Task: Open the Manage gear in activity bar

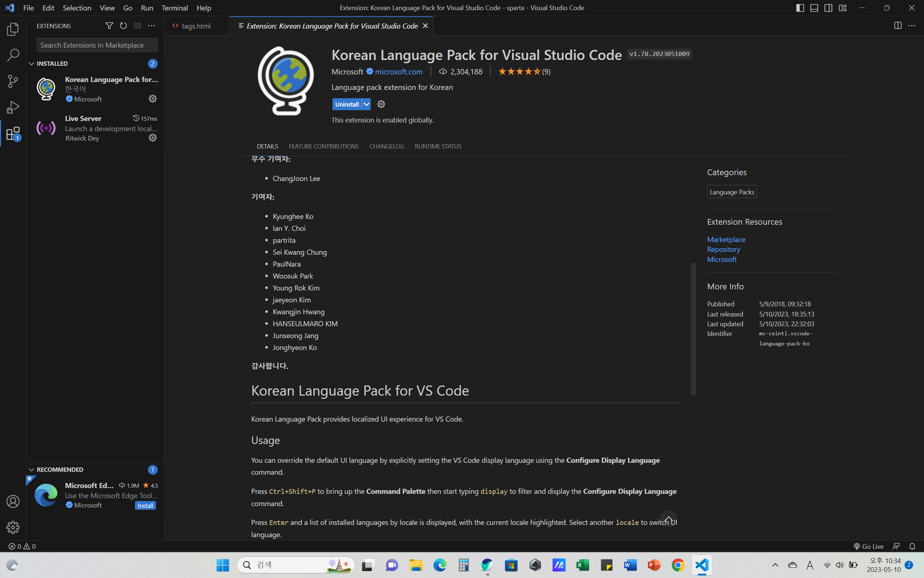Action: point(13,527)
